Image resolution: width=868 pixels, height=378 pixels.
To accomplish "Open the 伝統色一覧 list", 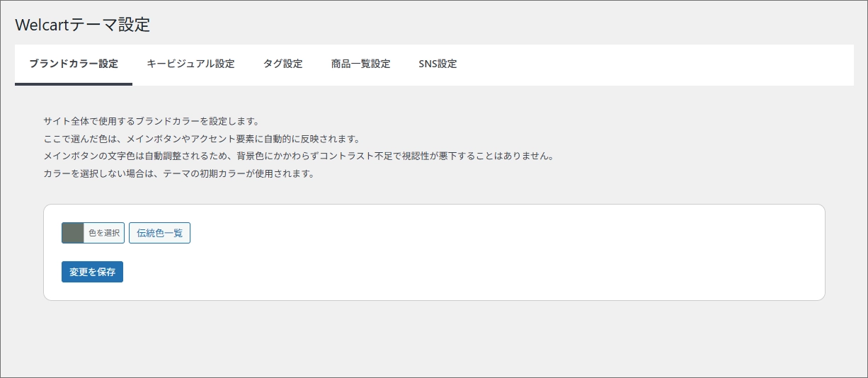I will coord(159,233).
